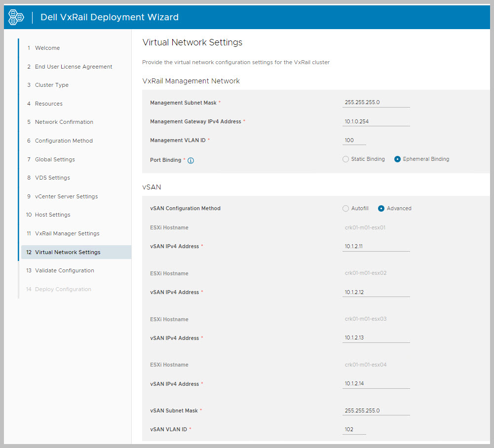Image resolution: width=494 pixels, height=448 pixels.
Task: Go to VxRail Manager Settings step
Action: 67,233
